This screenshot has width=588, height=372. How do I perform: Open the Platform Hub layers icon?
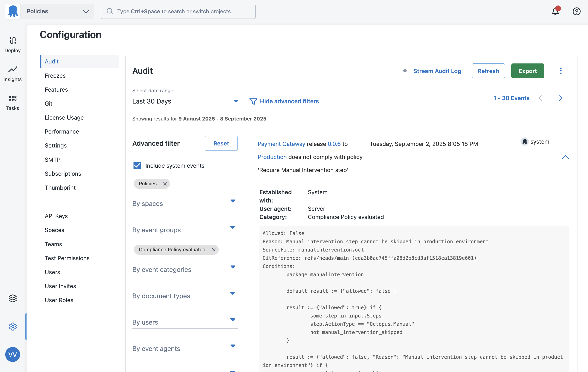click(12, 298)
